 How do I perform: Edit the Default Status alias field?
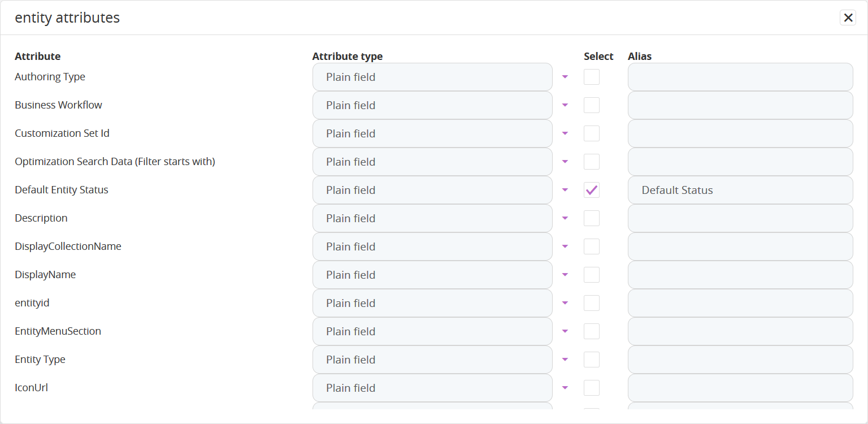click(x=740, y=190)
